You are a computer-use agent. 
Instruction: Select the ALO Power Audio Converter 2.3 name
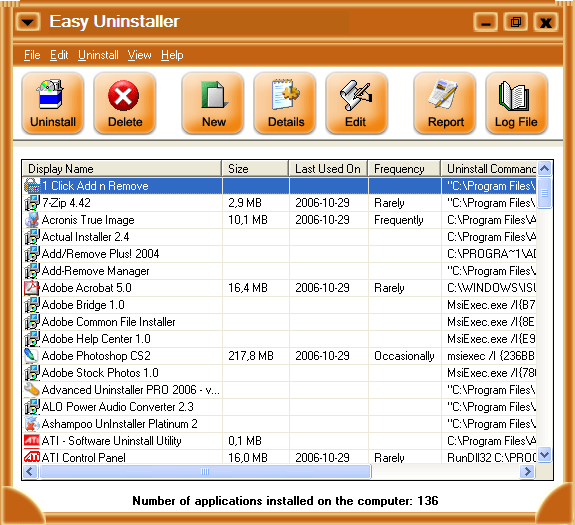click(118, 407)
